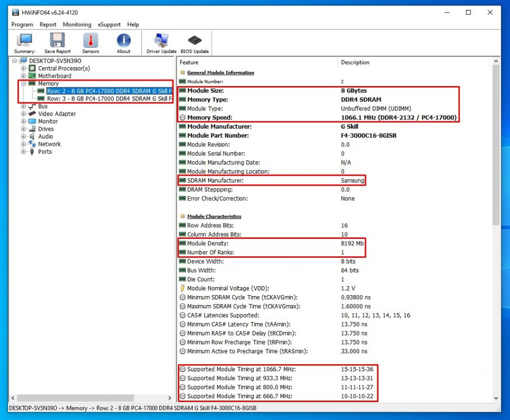Expand the Drives tree node
Screen dimensions: 510x420
point(23,129)
